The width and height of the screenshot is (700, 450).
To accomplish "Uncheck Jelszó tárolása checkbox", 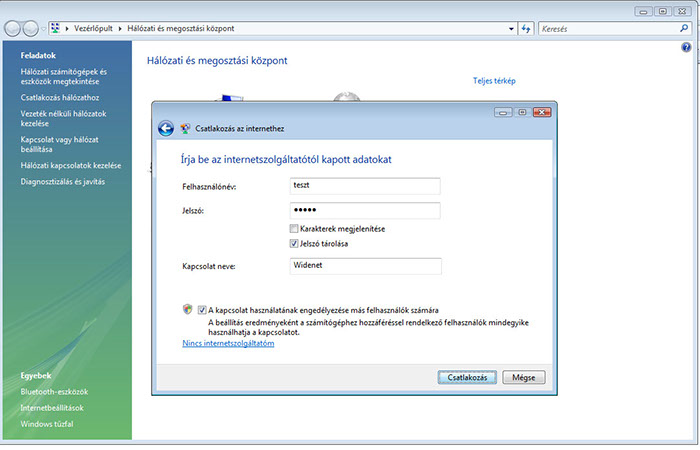I will [x=294, y=244].
